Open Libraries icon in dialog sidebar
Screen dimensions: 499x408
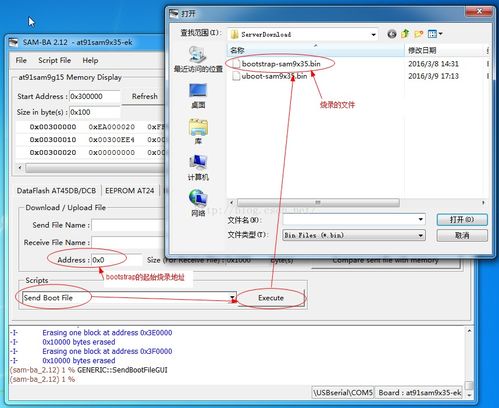click(x=198, y=131)
